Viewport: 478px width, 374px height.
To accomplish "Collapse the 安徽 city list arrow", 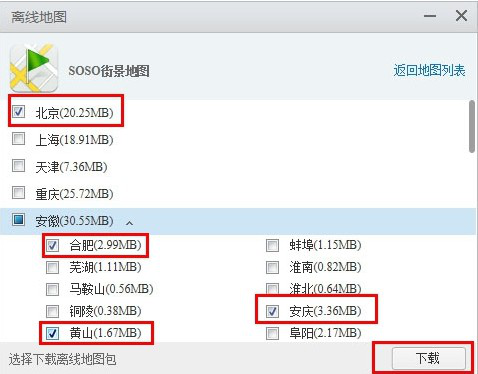I will (129, 223).
